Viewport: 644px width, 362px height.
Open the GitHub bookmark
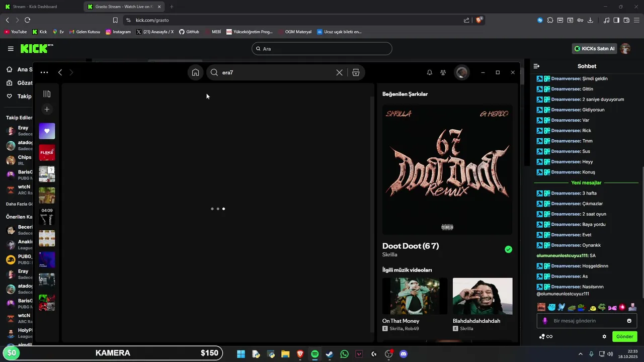[x=189, y=32]
